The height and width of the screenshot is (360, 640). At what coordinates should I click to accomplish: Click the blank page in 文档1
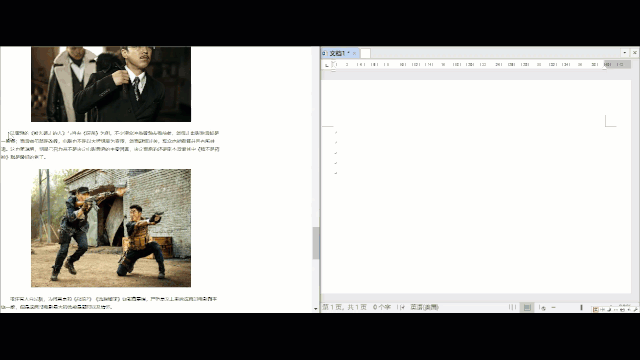click(x=476, y=187)
